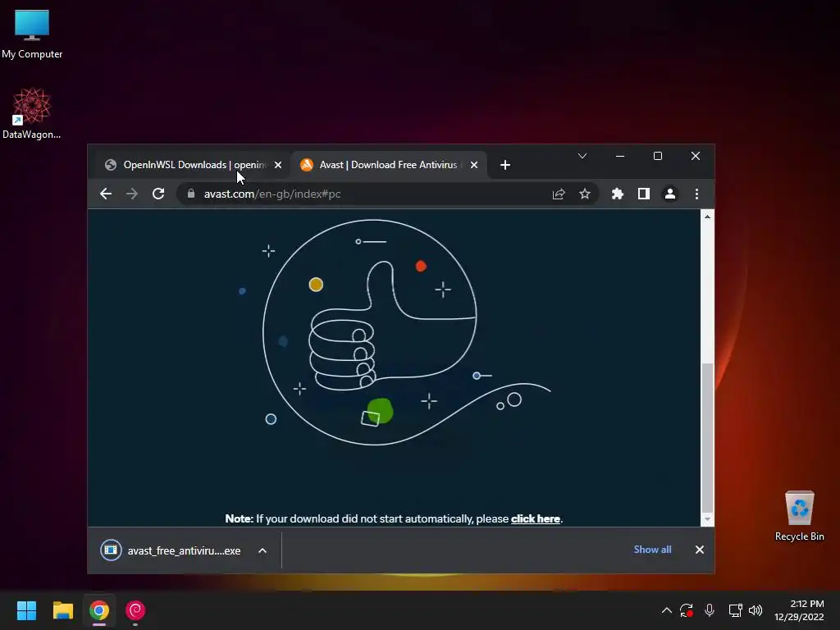The image size is (840, 630).
Task: Share this page using the share icon
Action: click(x=559, y=194)
